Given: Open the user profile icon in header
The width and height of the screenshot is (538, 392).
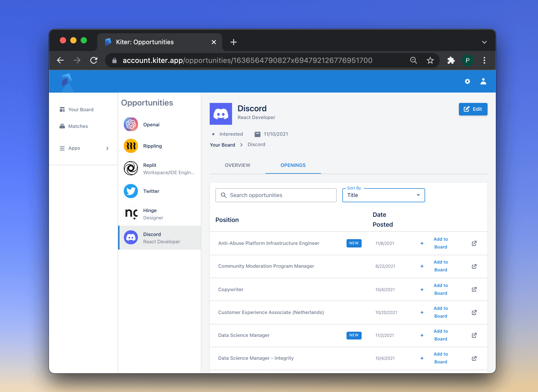Looking at the screenshot, I should 483,81.
